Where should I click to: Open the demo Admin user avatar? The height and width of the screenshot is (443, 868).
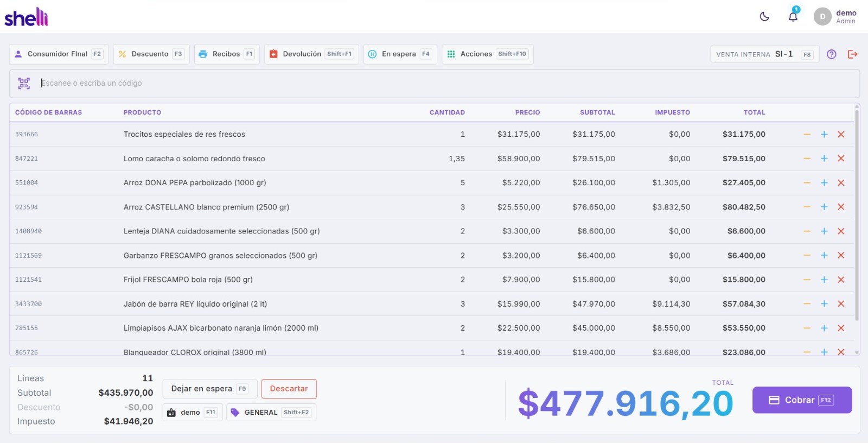822,16
